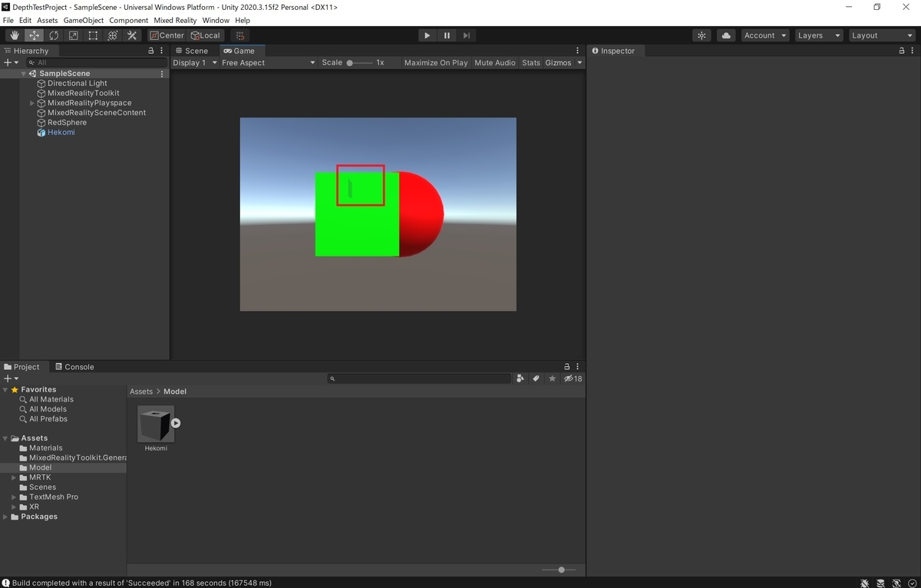Image resolution: width=921 pixels, height=588 pixels.
Task: Expand the MRTK folder
Action: pos(14,477)
